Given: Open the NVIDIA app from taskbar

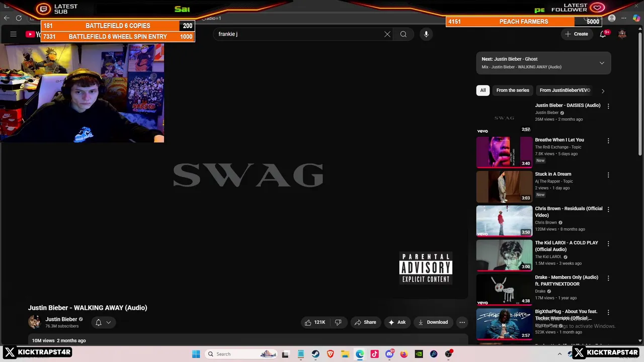Looking at the screenshot, I should click(419, 354).
